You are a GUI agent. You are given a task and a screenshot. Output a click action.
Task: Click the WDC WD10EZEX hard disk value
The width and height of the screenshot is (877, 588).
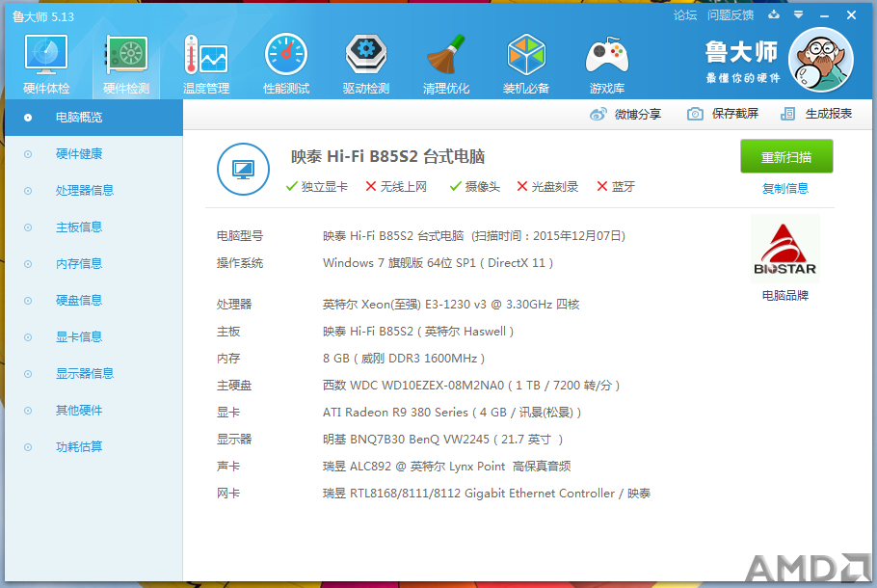click(x=471, y=385)
